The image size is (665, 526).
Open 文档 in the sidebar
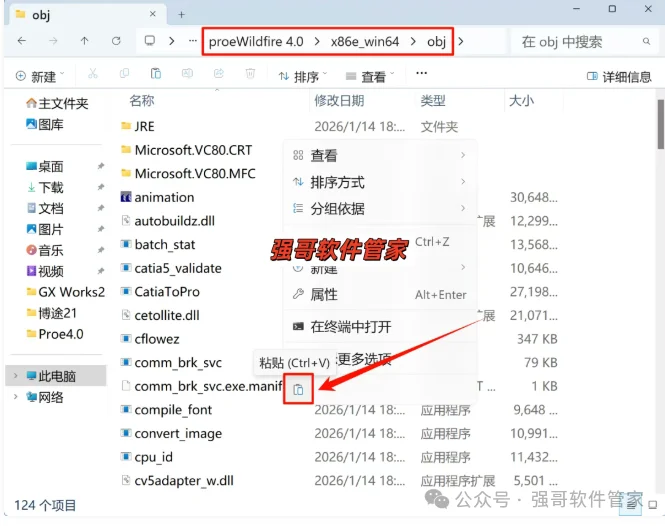point(45,208)
